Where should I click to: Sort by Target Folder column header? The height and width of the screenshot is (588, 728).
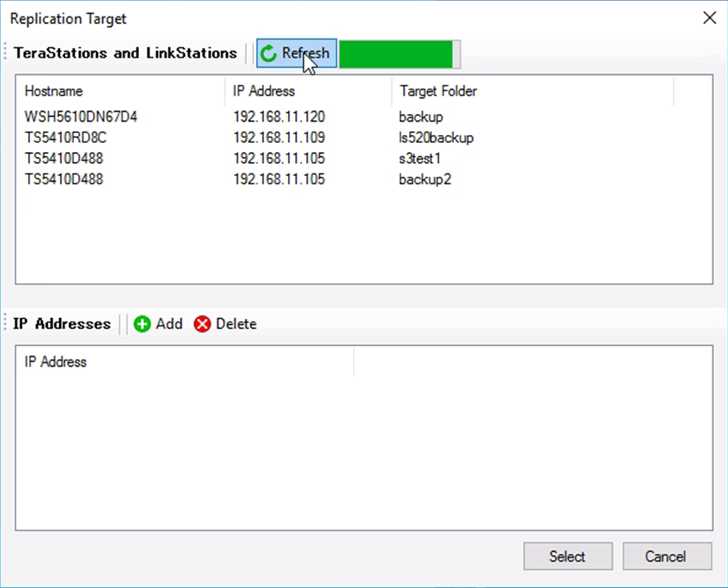[x=438, y=90]
